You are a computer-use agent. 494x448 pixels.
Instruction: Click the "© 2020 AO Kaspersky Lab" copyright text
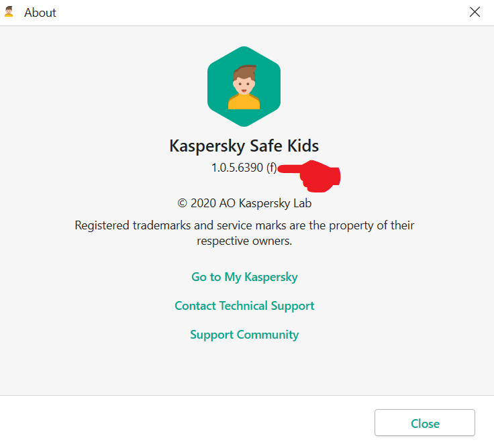pos(244,203)
